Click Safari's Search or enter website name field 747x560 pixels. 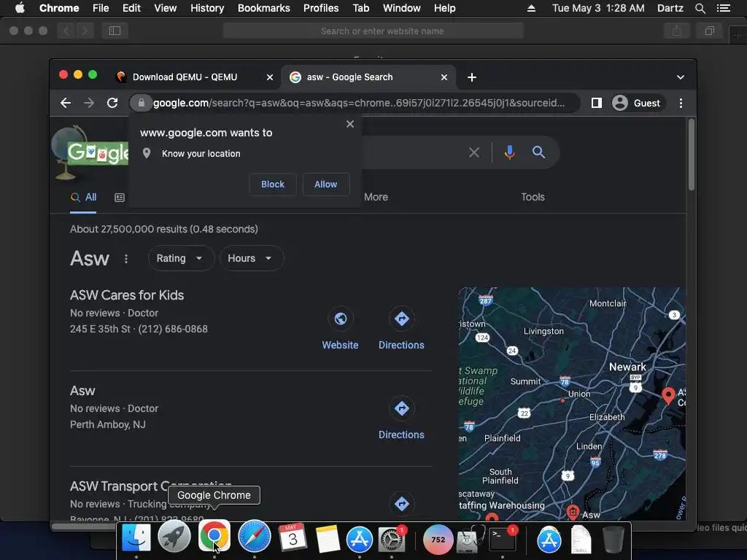pyautogui.click(x=373, y=31)
